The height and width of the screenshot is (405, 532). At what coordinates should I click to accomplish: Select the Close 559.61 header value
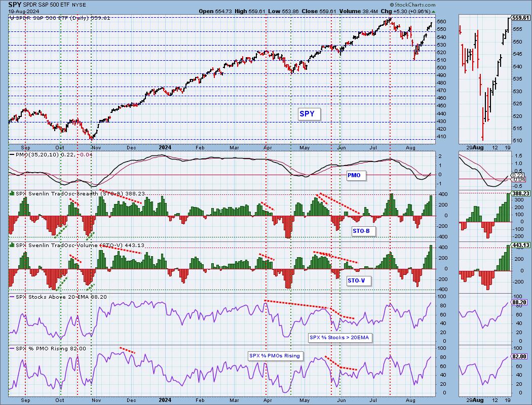click(x=319, y=11)
